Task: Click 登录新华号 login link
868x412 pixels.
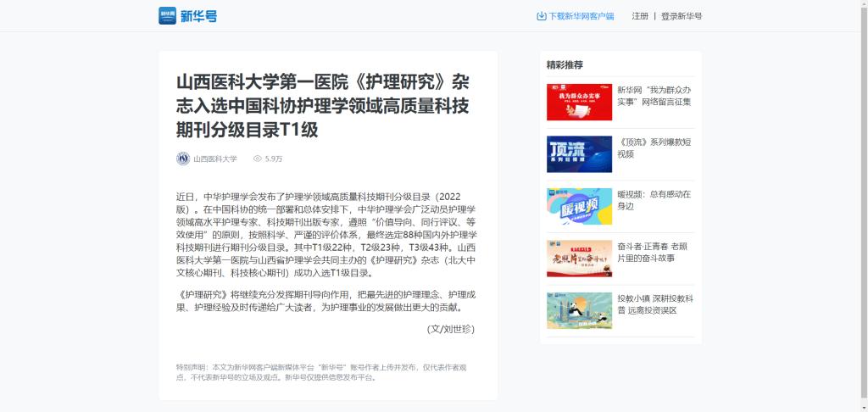Action: coord(682,16)
